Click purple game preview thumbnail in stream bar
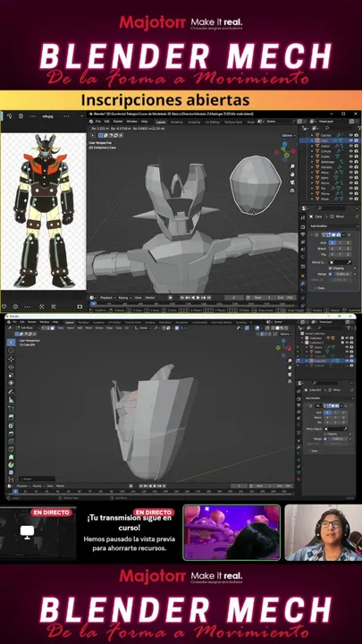Viewport: 362px width, 644px height. (232, 532)
